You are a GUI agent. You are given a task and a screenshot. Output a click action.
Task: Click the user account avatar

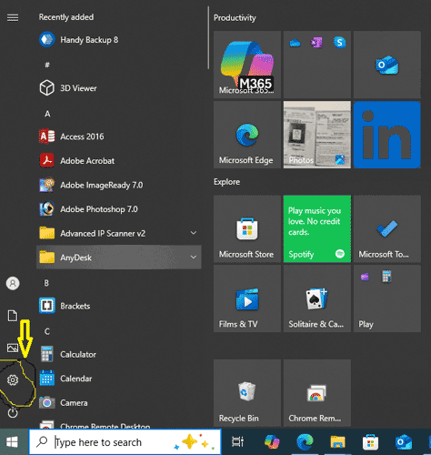pos(13,283)
